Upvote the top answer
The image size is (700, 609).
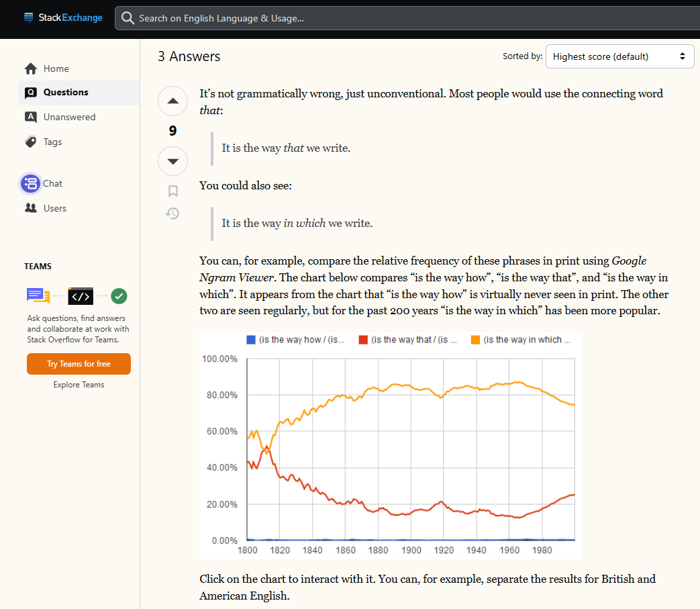[x=172, y=101]
